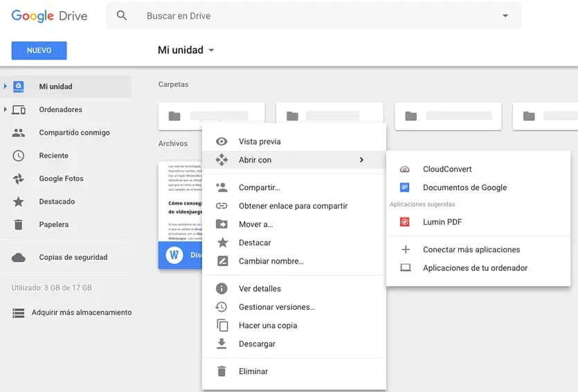Image resolution: width=578 pixels, height=392 pixels.
Task: Select the Word document thumbnail
Action: (x=180, y=202)
